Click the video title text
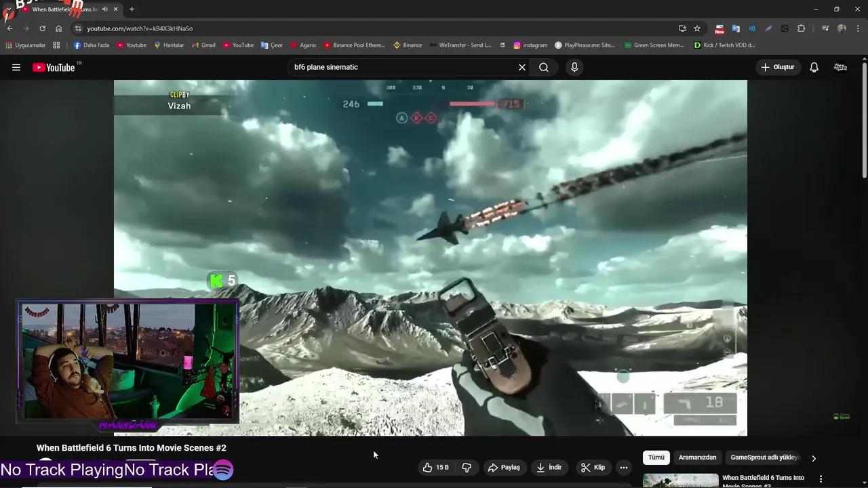Screen dimensions: 868x488 [x=132, y=448]
